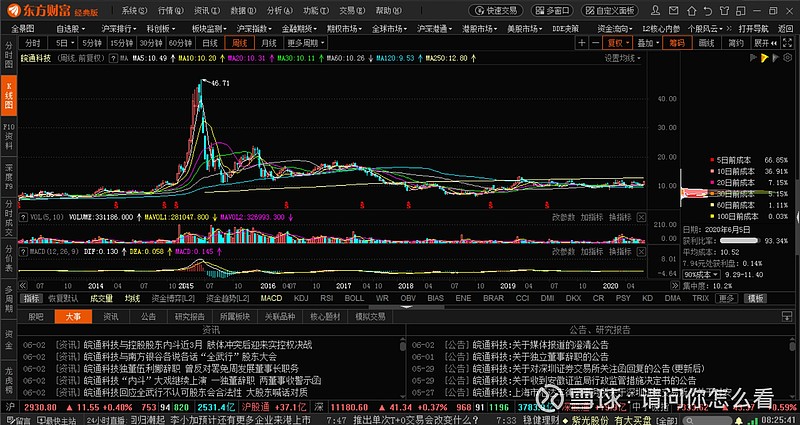Click the zoom-in plus button
This screenshot has width=800, height=425.
click(582, 43)
